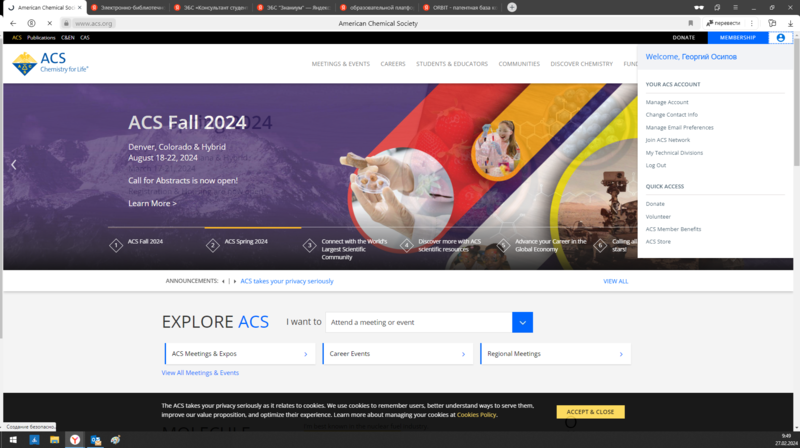Click the CAS top bar link
The image size is (800, 448).
coord(85,38)
